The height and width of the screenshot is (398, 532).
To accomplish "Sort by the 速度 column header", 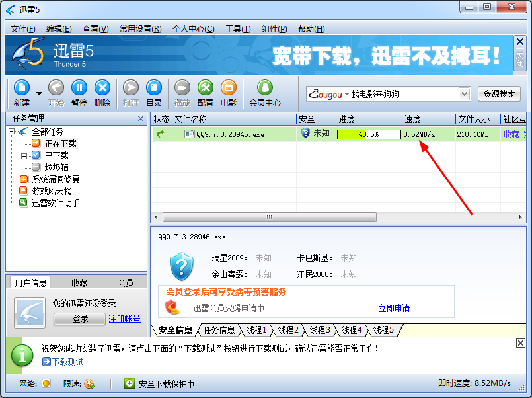I will coord(429,119).
